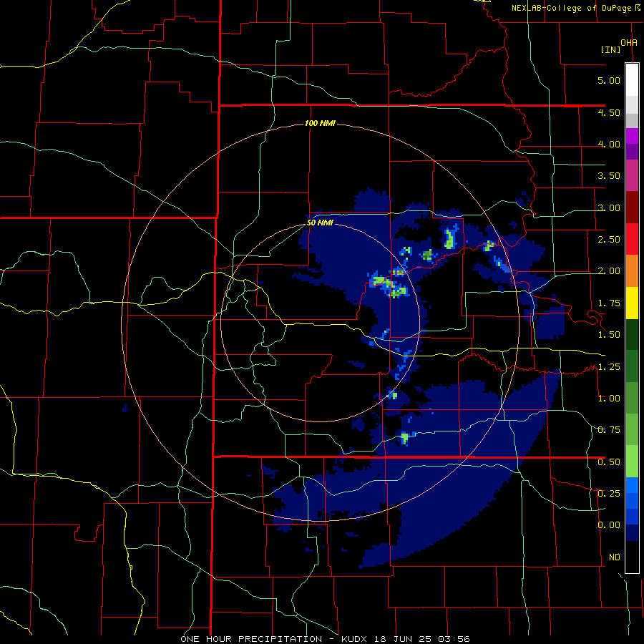Pick the brightest green swatch beside 0.50
Viewport: 644px width, 644px height.
pyautogui.click(x=632, y=462)
